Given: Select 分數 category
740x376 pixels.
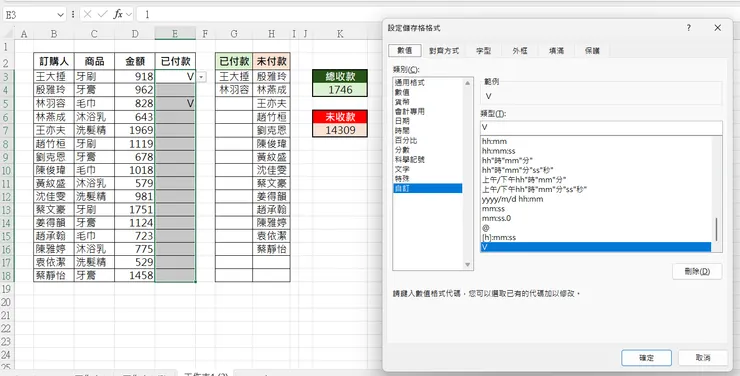Looking at the screenshot, I should 428,150.
